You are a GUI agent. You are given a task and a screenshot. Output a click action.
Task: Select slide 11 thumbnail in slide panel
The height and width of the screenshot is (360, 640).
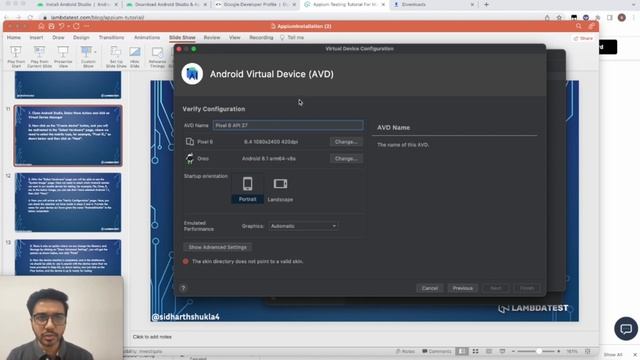68,136
